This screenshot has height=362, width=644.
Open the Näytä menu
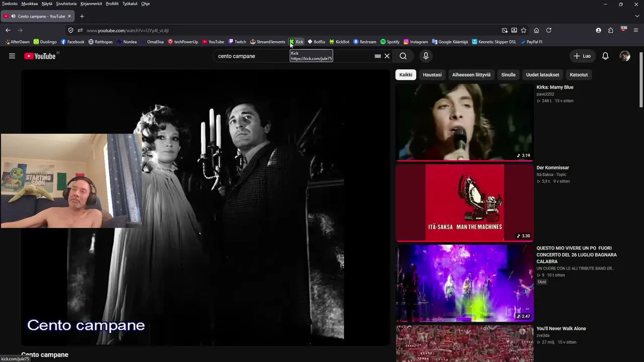47,4
